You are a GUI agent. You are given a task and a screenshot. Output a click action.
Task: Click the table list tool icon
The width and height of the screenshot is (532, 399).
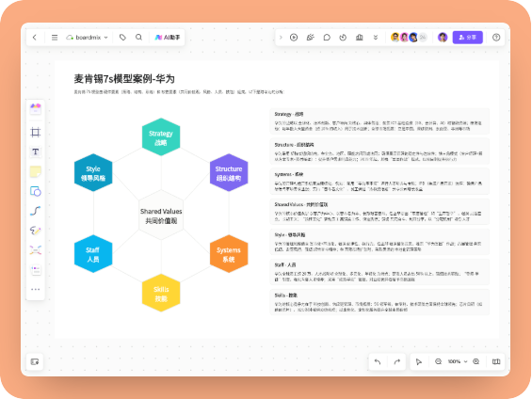tap(35, 270)
